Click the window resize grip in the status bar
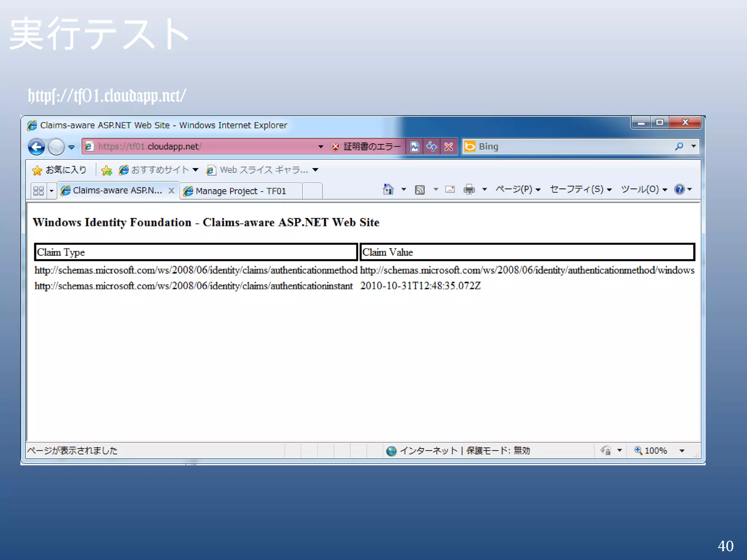This screenshot has height=560, width=747. coord(696,454)
